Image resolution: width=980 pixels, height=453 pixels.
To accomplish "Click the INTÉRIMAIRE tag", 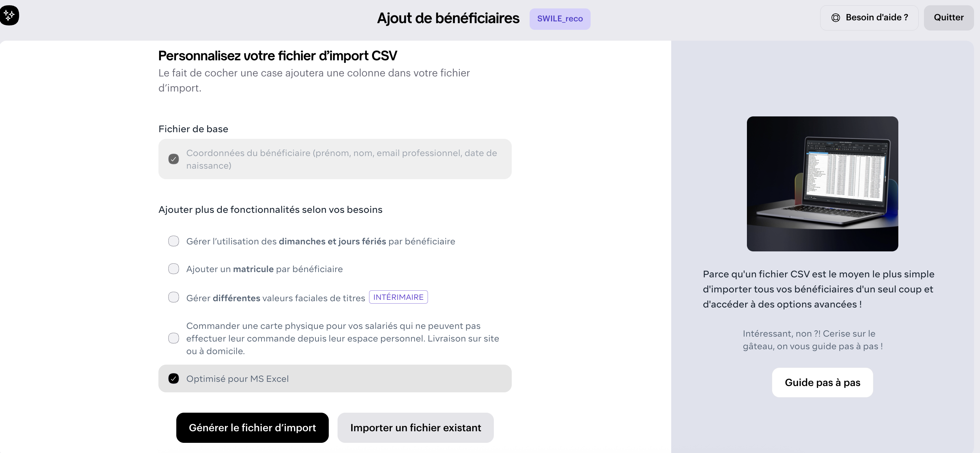I will [398, 297].
